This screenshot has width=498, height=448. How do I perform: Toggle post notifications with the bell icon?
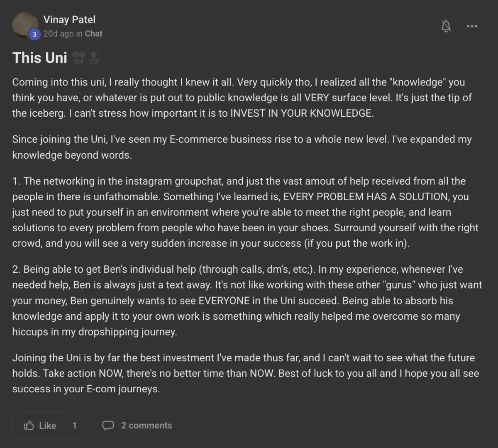pyautogui.click(x=446, y=26)
